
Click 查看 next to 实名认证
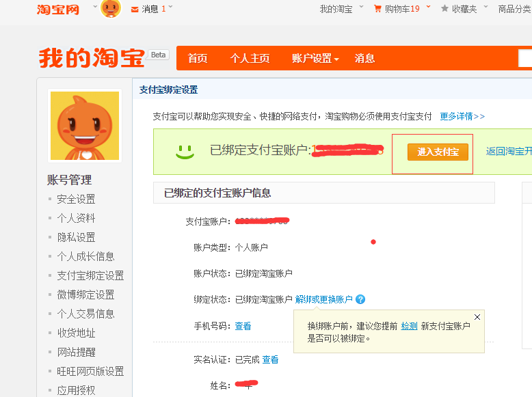[270, 359]
